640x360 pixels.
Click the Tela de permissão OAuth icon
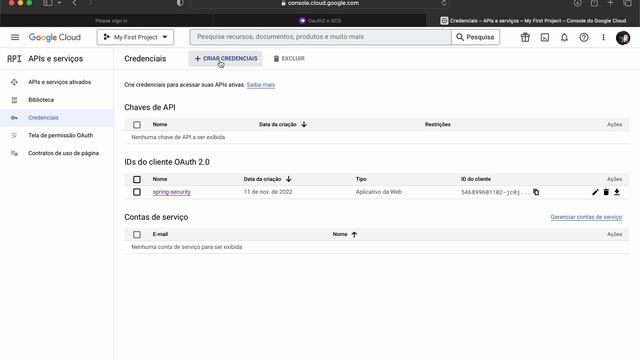click(14, 136)
